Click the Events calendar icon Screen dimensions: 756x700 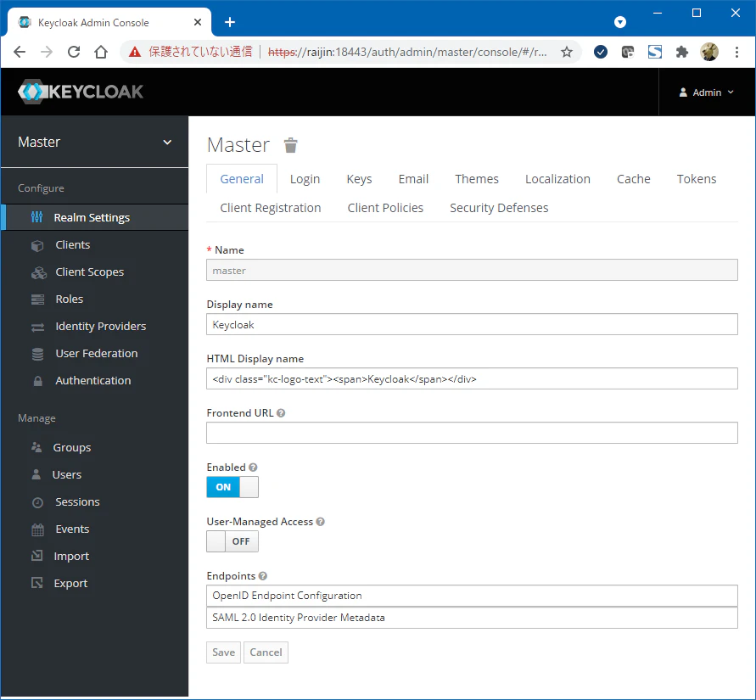click(x=37, y=529)
